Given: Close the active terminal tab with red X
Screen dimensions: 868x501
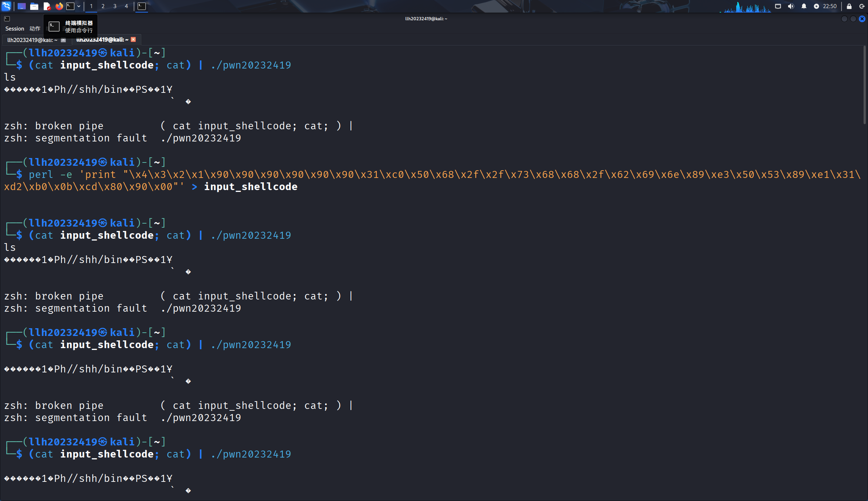Looking at the screenshot, I should (x=134, y=39).
